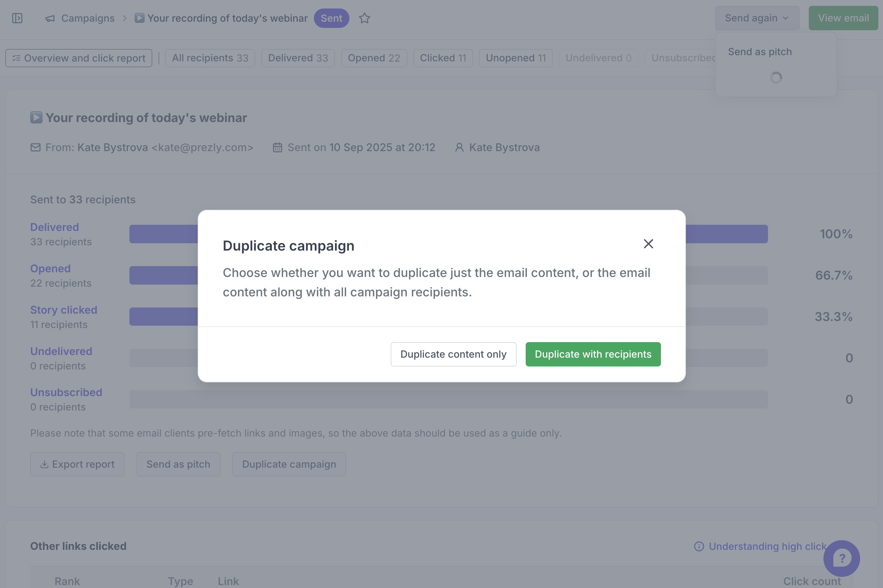Click Duplicate with recipients button
The height and width of the screenshot is (588, 883).
[593, 354]
